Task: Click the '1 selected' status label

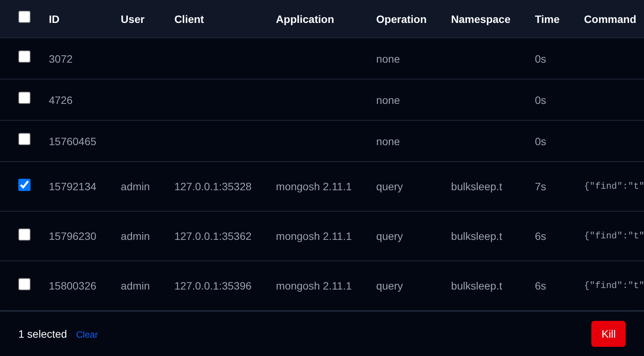Action: click(x=43, y=334)
